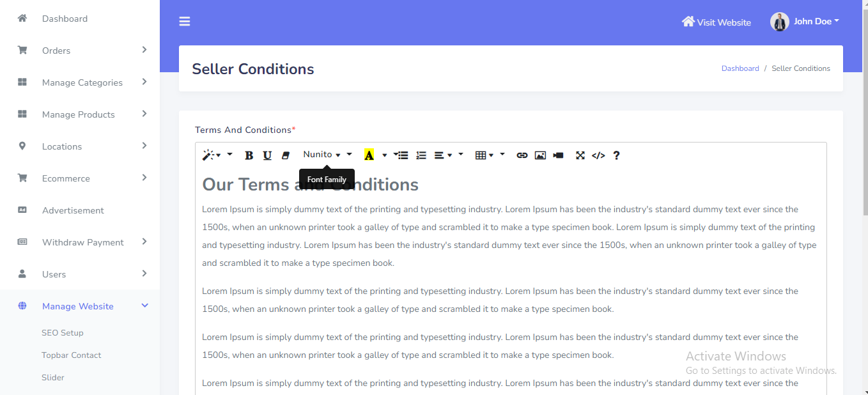Toggle underline formatting in the editor

[x=267, y=155]
